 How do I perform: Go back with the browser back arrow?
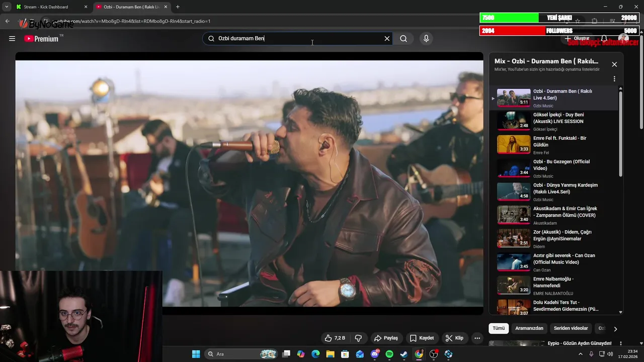tap(7, 21)
